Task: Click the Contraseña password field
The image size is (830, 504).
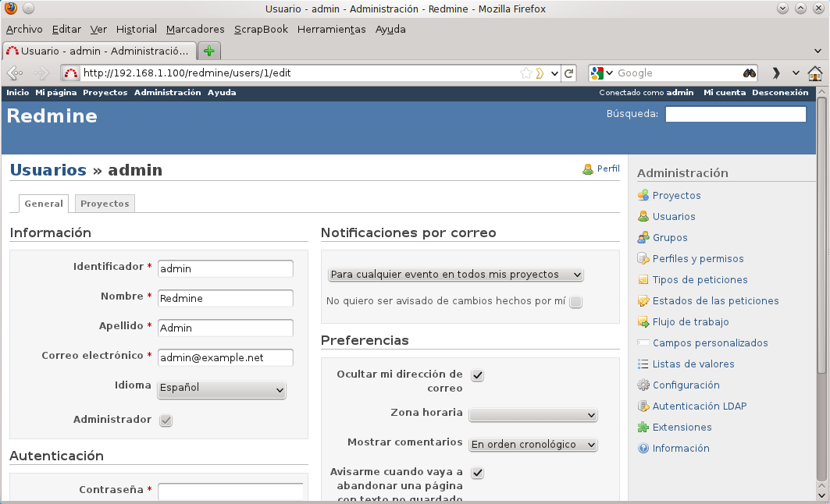Action: (x=231, y=492)
